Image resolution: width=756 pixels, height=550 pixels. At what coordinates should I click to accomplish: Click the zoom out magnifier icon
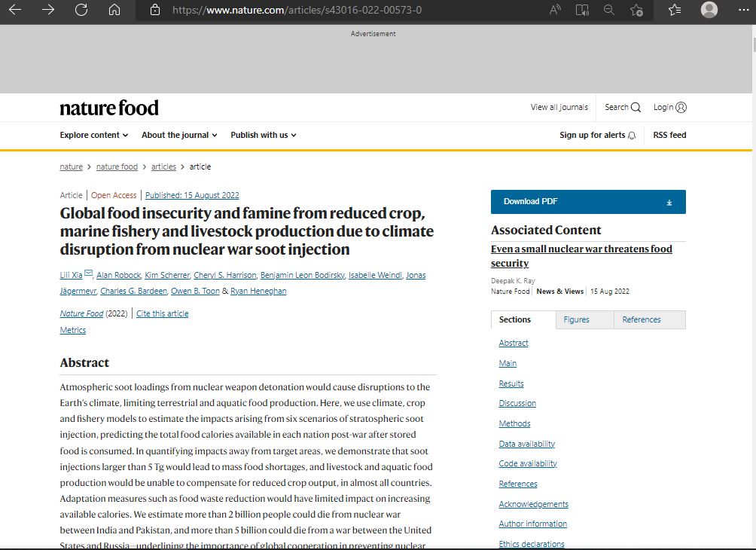609,10
